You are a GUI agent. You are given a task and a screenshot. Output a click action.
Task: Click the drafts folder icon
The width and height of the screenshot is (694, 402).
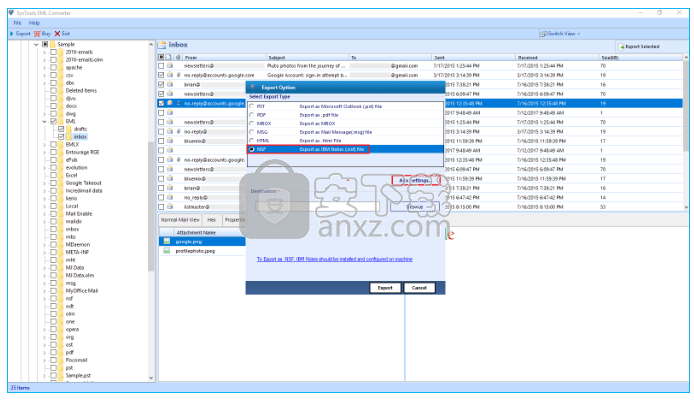point(69,129)
